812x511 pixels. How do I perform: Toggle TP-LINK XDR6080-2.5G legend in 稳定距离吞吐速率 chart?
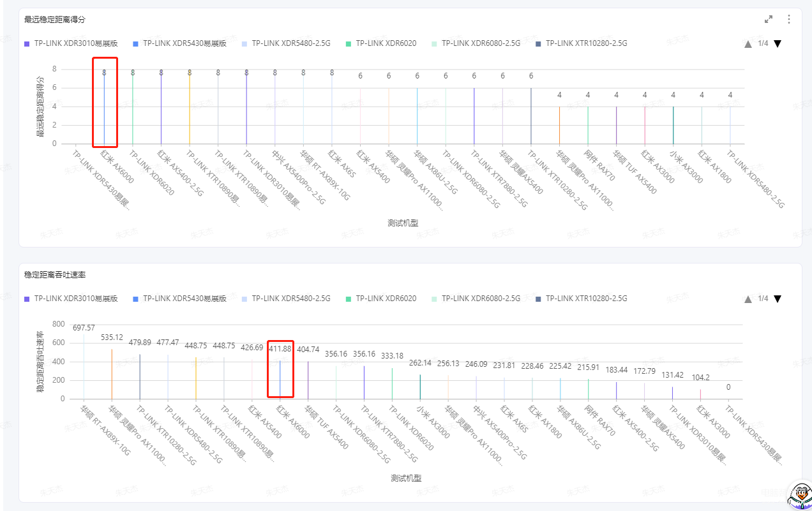click(476, 299)
